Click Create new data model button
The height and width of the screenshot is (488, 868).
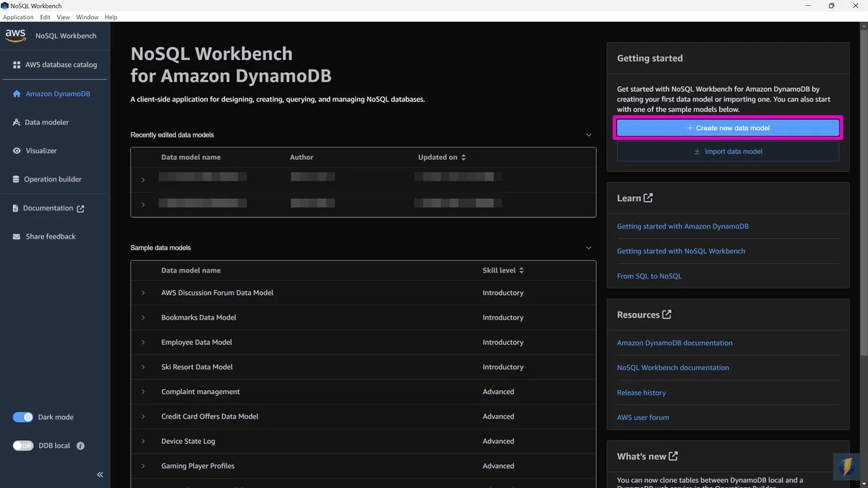728,128
